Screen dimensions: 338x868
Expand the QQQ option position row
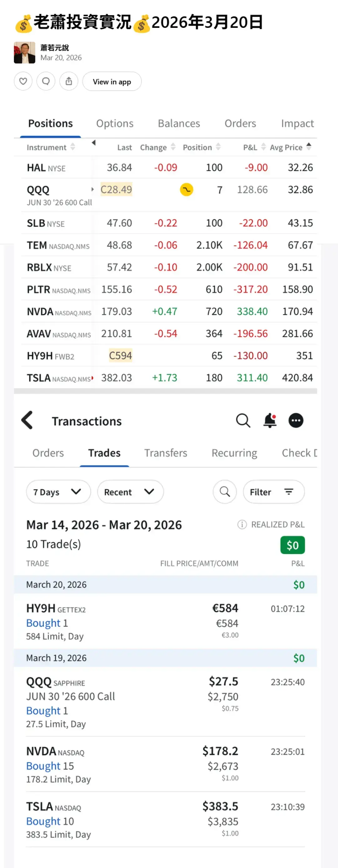click(93, 189)
